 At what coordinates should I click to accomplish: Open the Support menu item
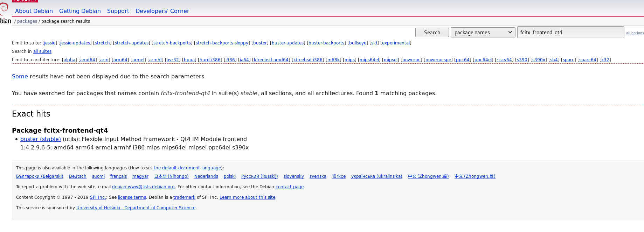tap(118, 11)
